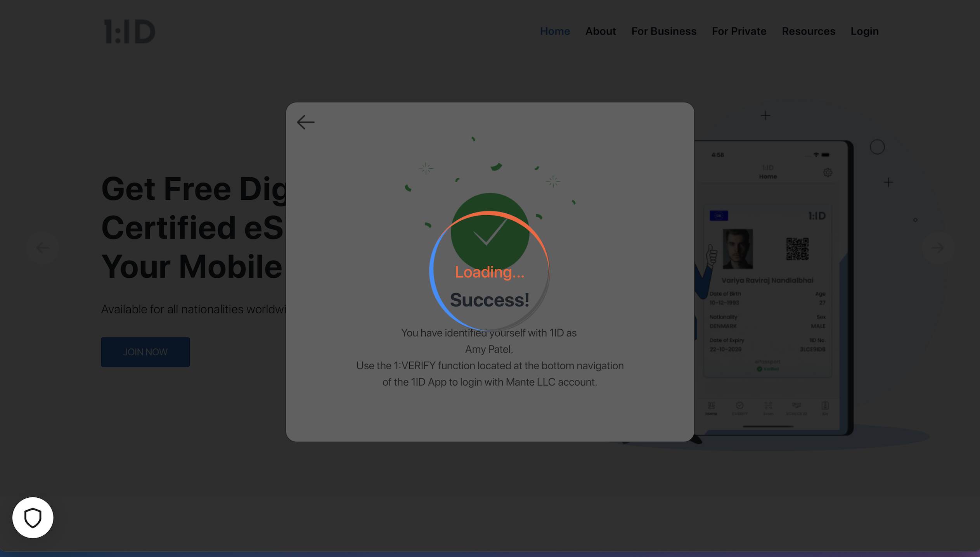This screenshot has height=557, width=980.
Task: Open the Home menu item
Action: point(555,31)
